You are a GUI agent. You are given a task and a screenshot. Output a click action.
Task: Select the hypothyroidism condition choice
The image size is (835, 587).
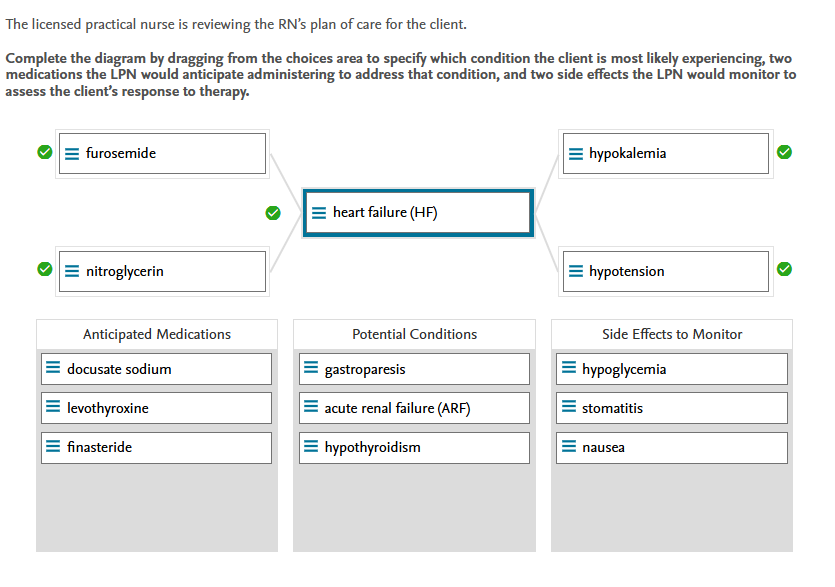414,447
